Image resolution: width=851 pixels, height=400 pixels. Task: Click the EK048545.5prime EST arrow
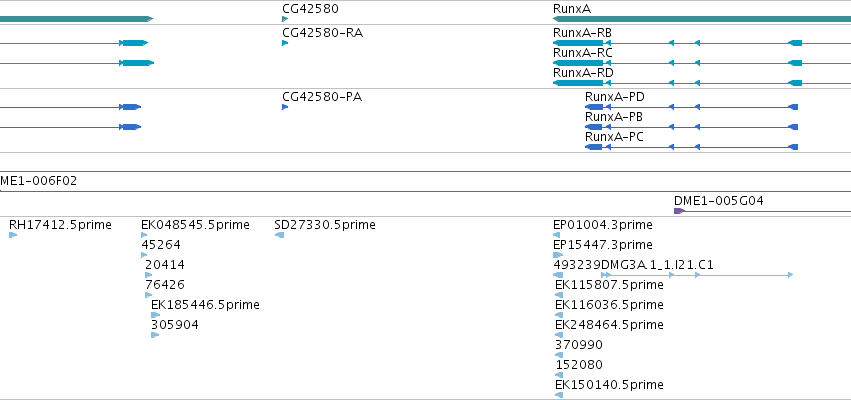[x=144, y=235]
